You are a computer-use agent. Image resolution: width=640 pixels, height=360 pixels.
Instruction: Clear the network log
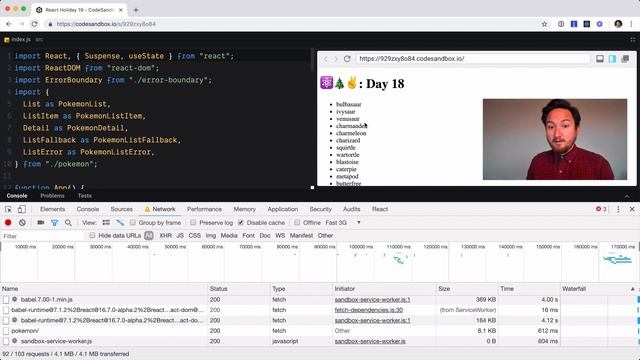pyautogui.click(x=22, y=222)
